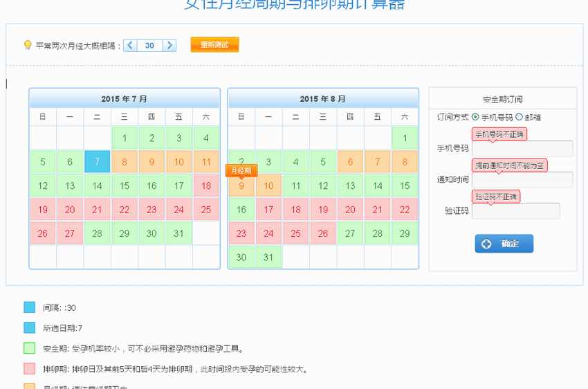This screenshot has width=588, height=389.
Task: Click the orange 月经期 tooltip tag
Action: [241, 171]
